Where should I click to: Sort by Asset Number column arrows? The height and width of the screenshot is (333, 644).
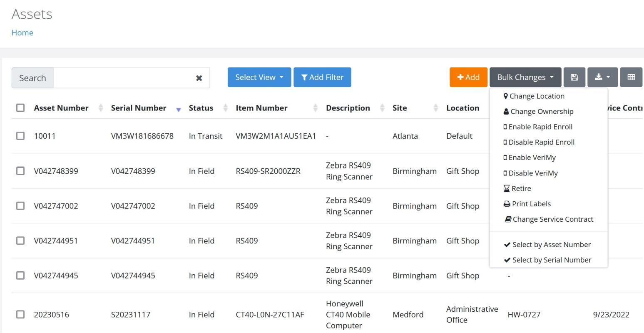[x=100, y=108]
